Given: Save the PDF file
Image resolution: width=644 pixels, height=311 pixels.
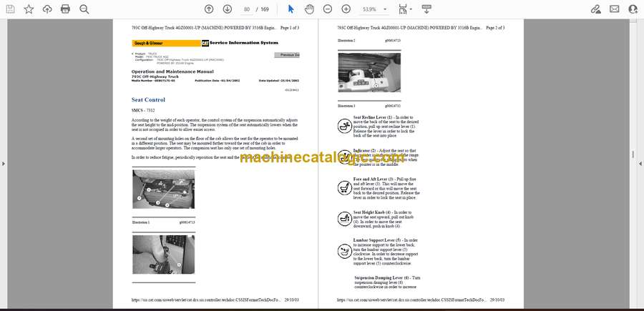Looking at the screenshot, I should 10,9.
